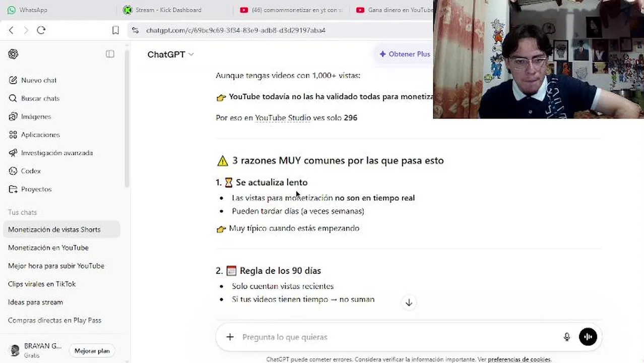The width and height of the screenshot is (644, 363).
Task: Click the sidebar vertical scrollbar
Action: 127,118
